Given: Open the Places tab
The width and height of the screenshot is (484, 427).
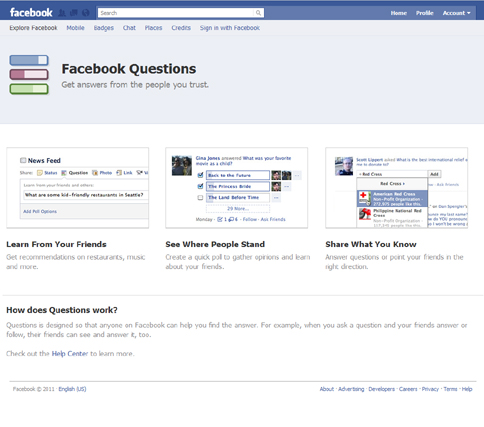Looking at the screenshot, I should 153,28.
